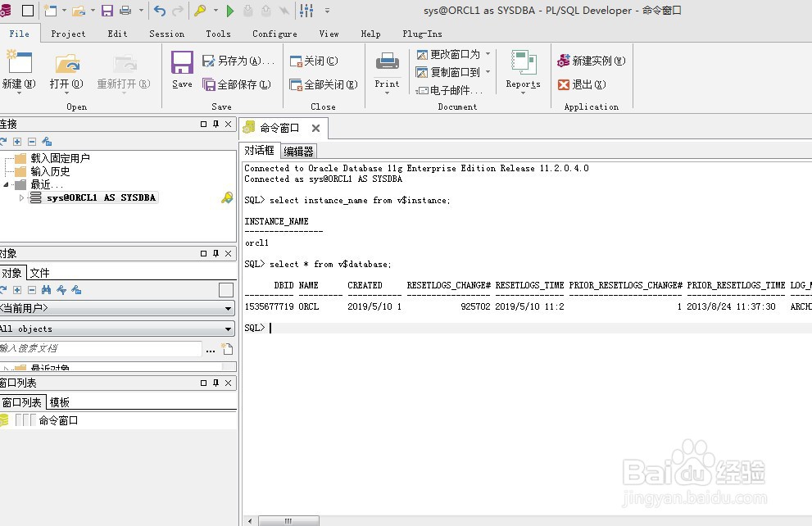
Task: Open the preferences sliders icon in title bar
Action: [x=306, y=11]
